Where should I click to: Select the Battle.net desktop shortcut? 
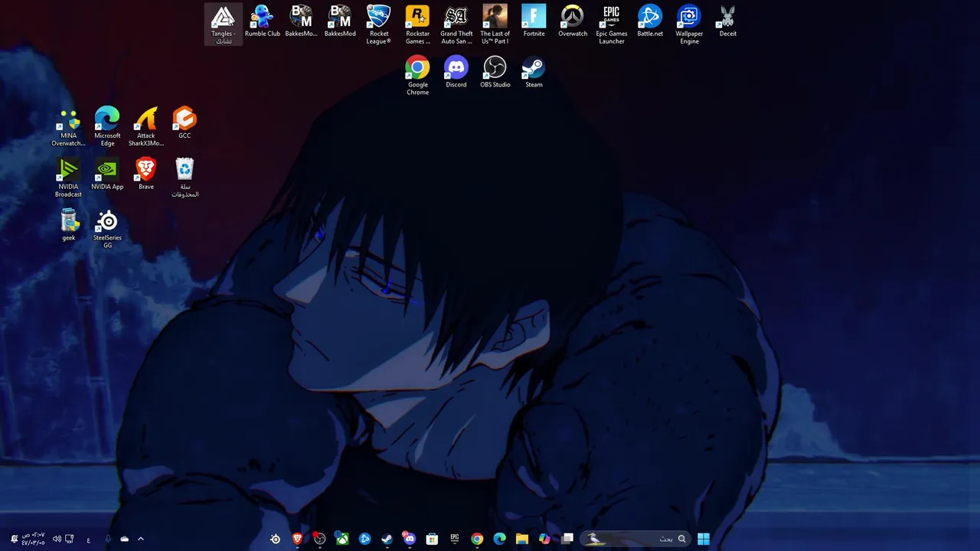pos(650,21)
